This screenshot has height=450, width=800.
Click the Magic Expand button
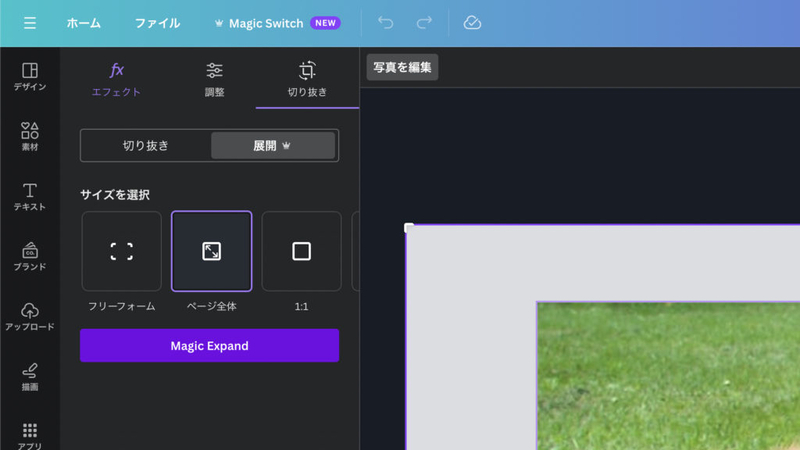click(209, 345)
